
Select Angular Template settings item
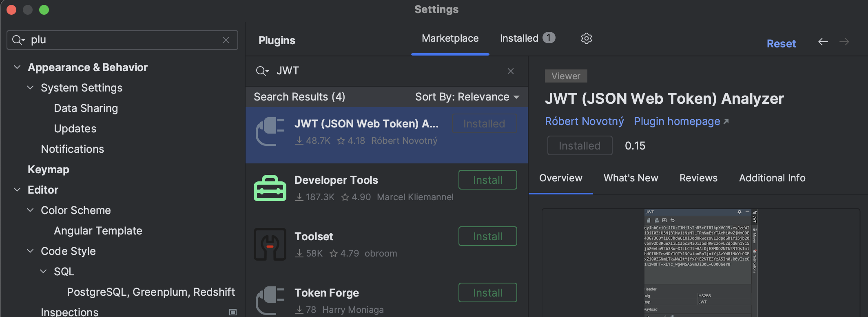(x=98, y=230)
